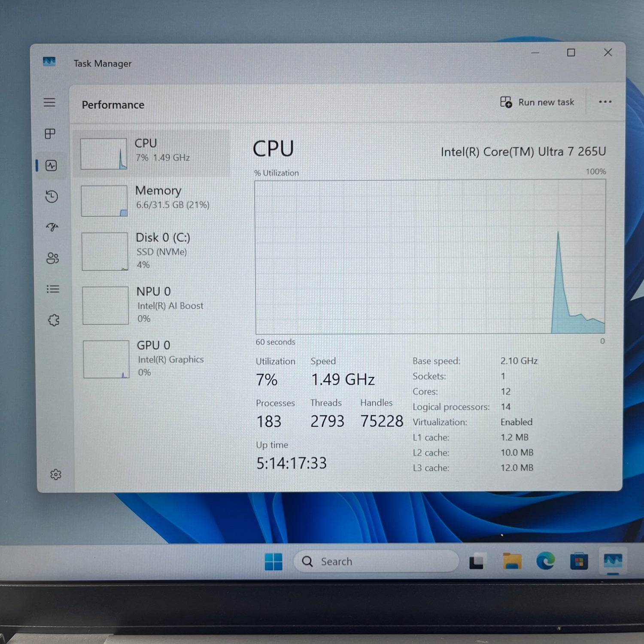This screenshot has height=644, width=644.
Task: Click the 1.49 GHz speed value
Action: (x=343, y=380)
